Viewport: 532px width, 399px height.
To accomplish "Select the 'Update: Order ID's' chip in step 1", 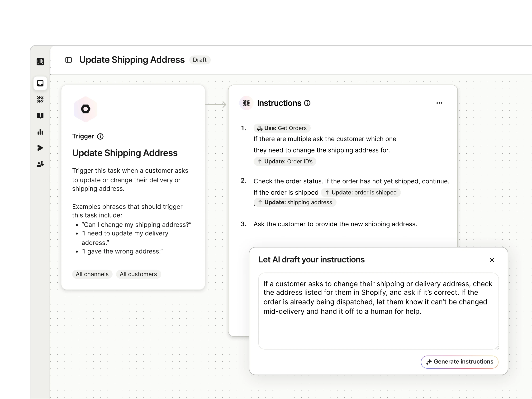I will click(x=285, y=161).
